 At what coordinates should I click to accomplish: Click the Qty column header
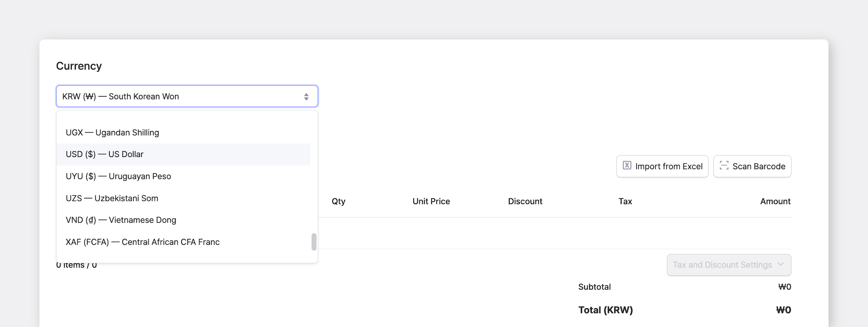pos(338,201)
